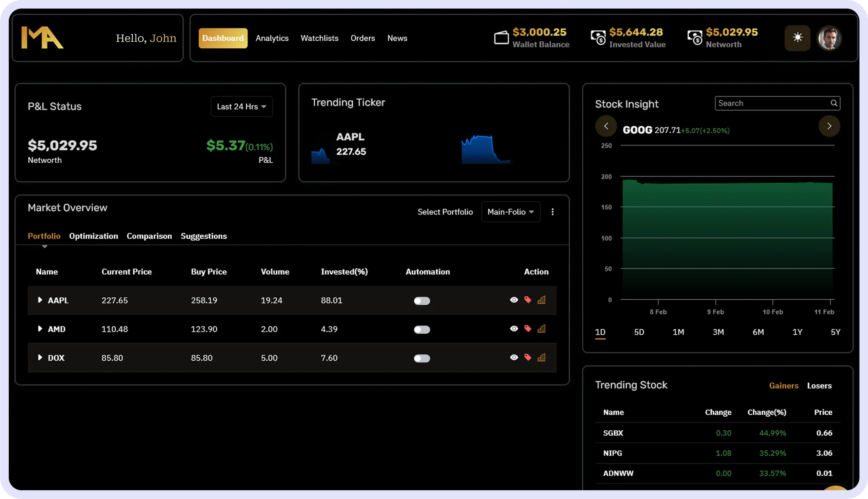Open the Orders page
Screen dimensions: 868x499
pyautogui.click(x=362, y=38)
